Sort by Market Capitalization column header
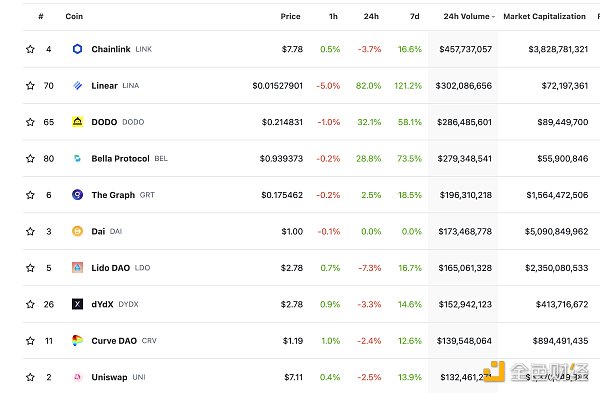Screen dimensions: 600x393 click(x=544, y=16)
